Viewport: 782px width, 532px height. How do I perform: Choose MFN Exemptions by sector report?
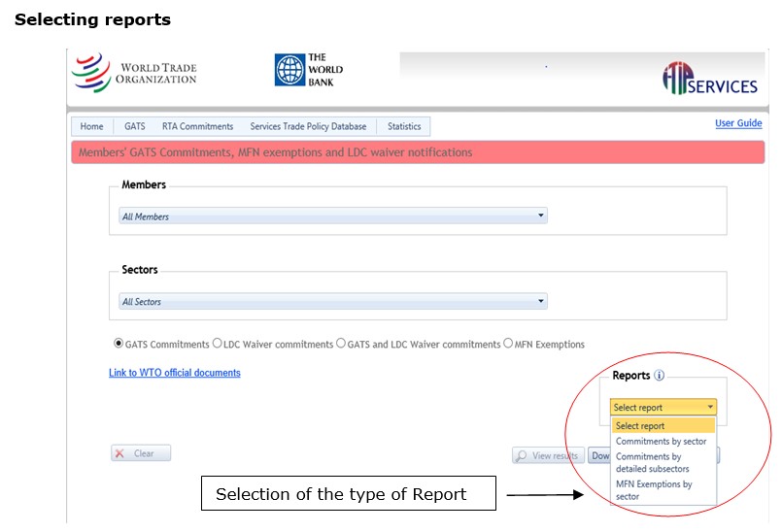[x=663, y=490]
